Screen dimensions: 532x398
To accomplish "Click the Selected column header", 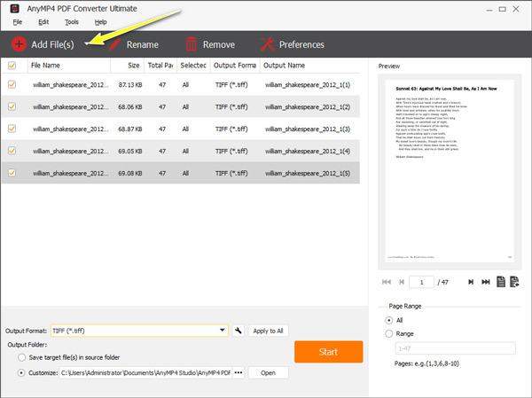I will 193,65.
